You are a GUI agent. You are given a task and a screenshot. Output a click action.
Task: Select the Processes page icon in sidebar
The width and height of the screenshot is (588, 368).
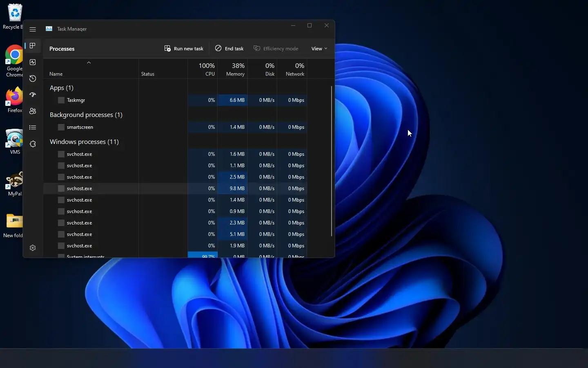point(33,46)
